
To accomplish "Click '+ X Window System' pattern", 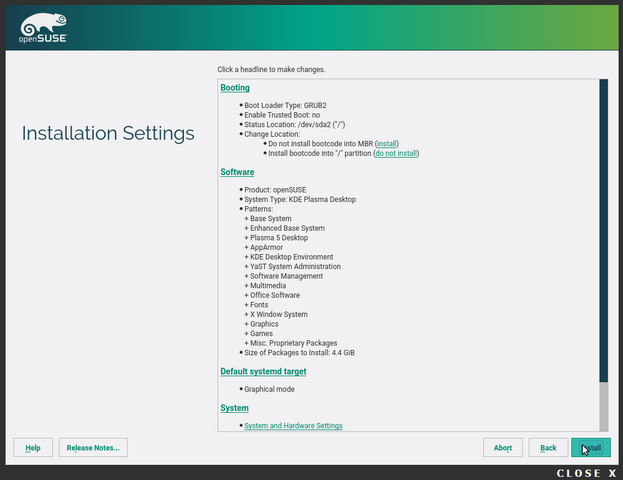I will (276, 314).
